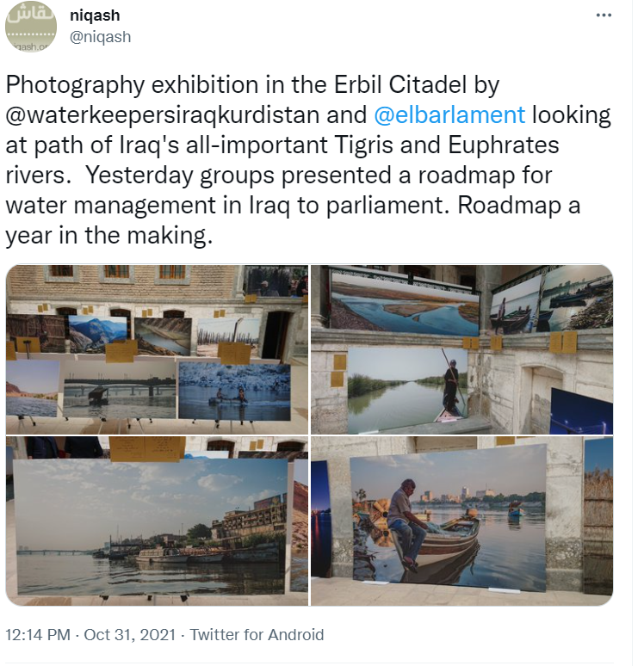
Task: Open top-right photo of prints on stone wall
Action: point(462,348)
